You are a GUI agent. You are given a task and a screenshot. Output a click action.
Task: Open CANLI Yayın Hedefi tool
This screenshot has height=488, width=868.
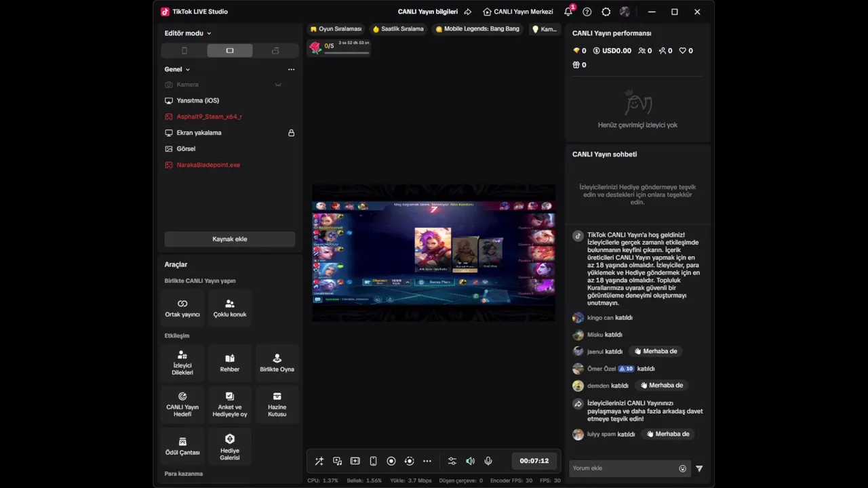182,405
